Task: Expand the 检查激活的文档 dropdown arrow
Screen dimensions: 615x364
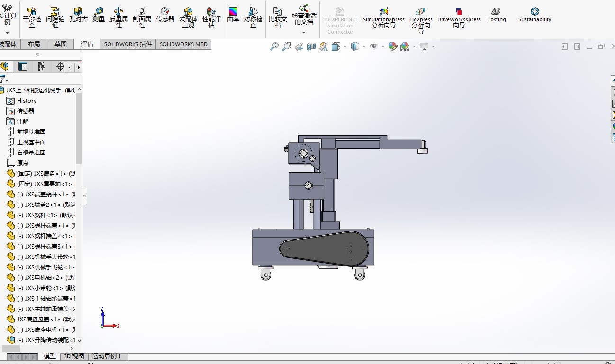Action: [x=304, y=33]
